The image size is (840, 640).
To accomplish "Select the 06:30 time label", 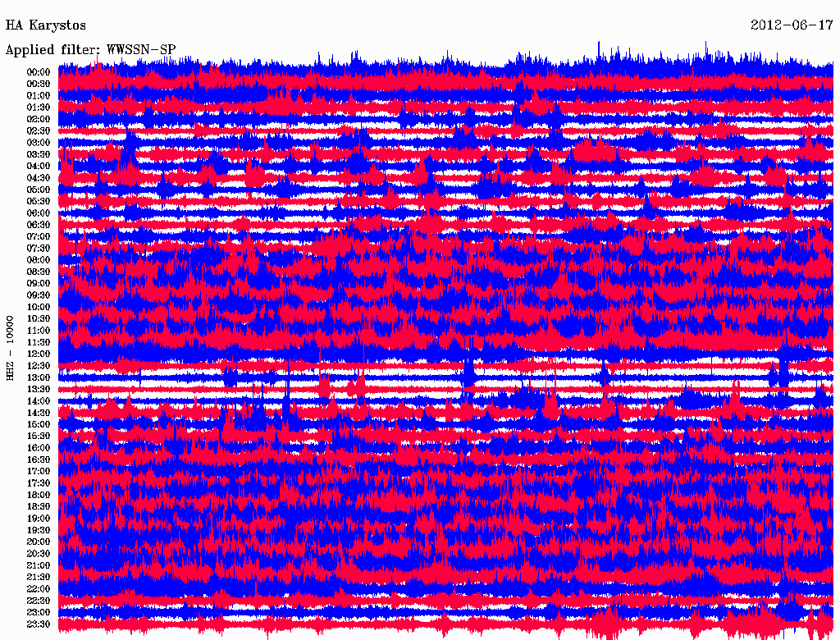I will point(39,225).
